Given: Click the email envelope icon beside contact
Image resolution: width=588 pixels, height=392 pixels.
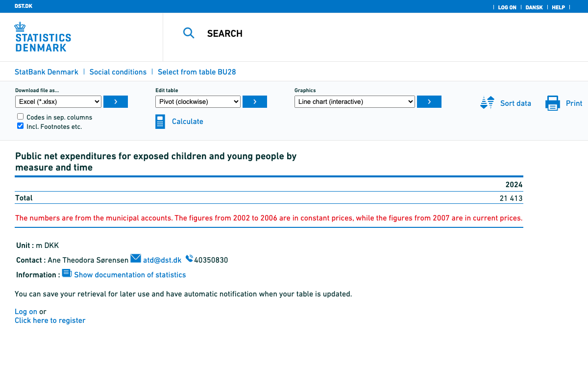Looking at the screenshot, I should 136,259.
